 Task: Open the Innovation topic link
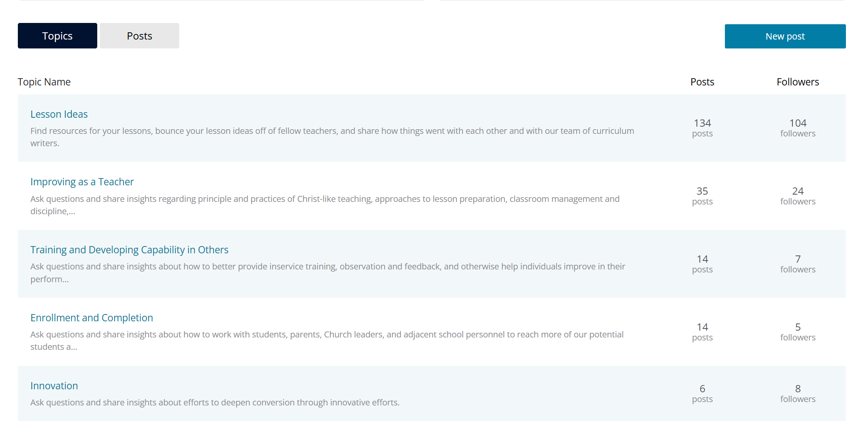tap(54, 386)
